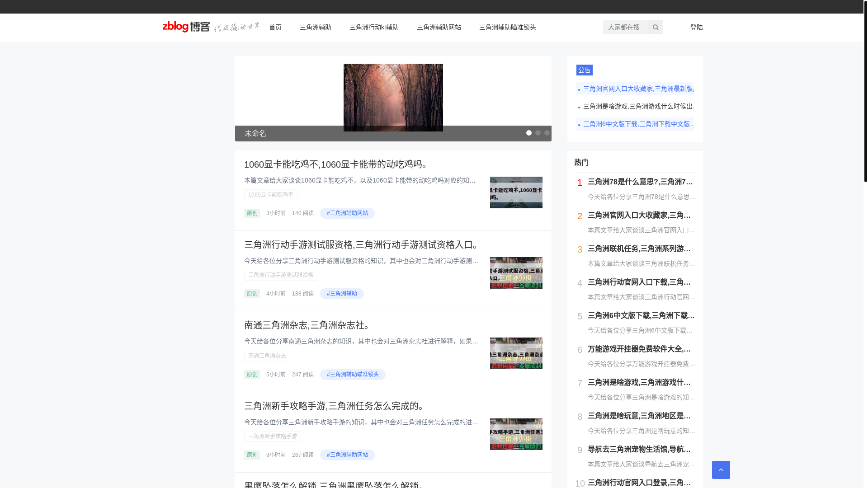
Task: Click #三角洲辅助网站 tag under 1060显卡 article
Action: click(x=347, y=213)
